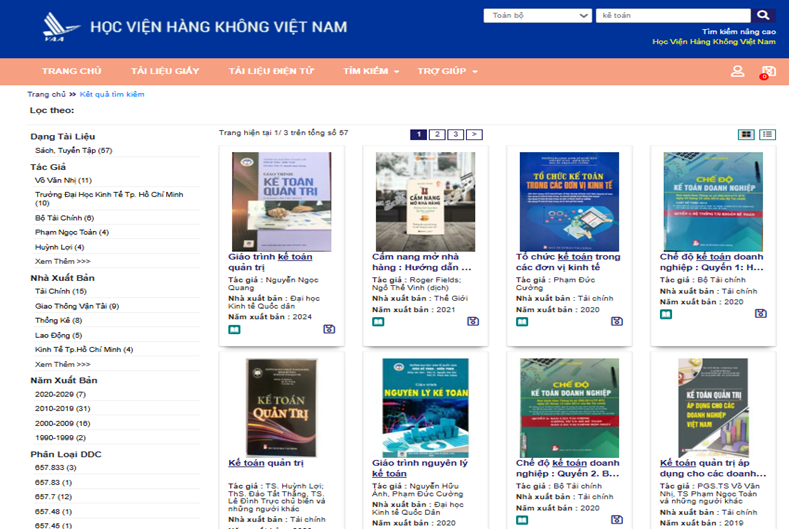Screen dimensions: 789x529
Task: Click Tìm kiếm nâng cao link
Action: (739, 32)
